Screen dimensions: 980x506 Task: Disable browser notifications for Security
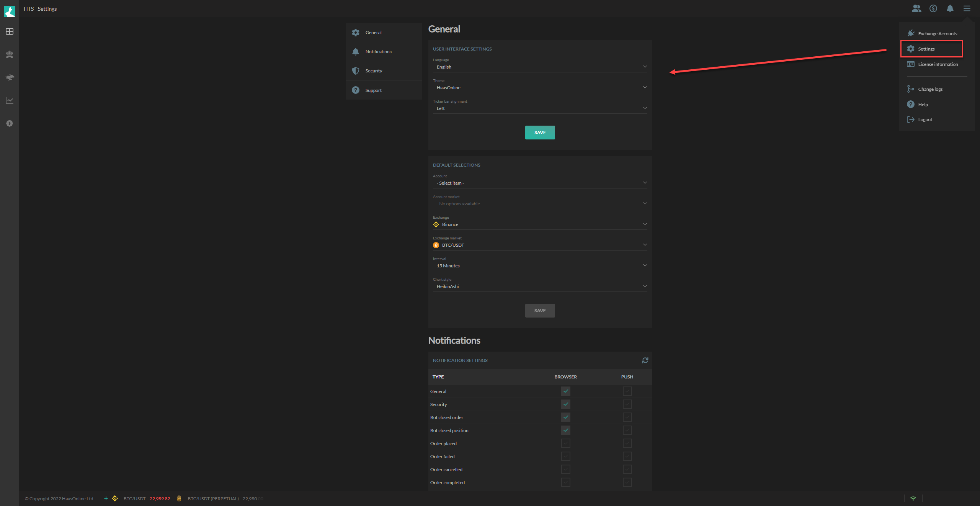[x=565, y=404]
